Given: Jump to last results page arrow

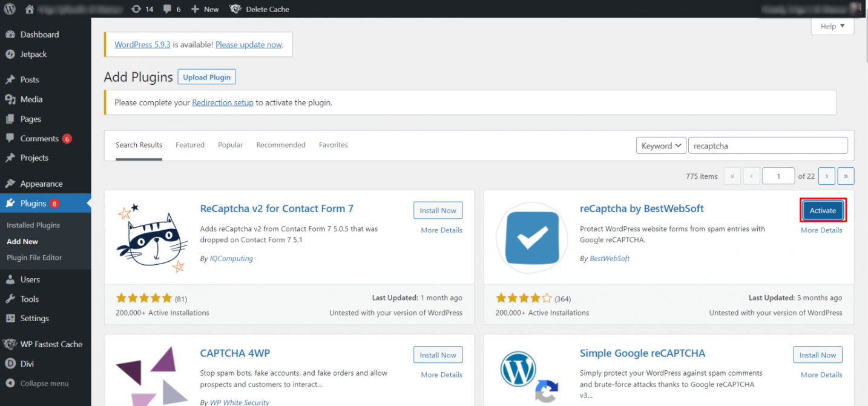Looking at the screenshot, I should coord(846,176).
